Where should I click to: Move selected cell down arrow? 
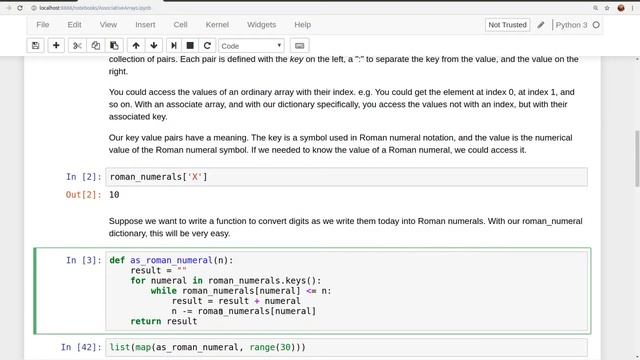[x=154, y=46]
